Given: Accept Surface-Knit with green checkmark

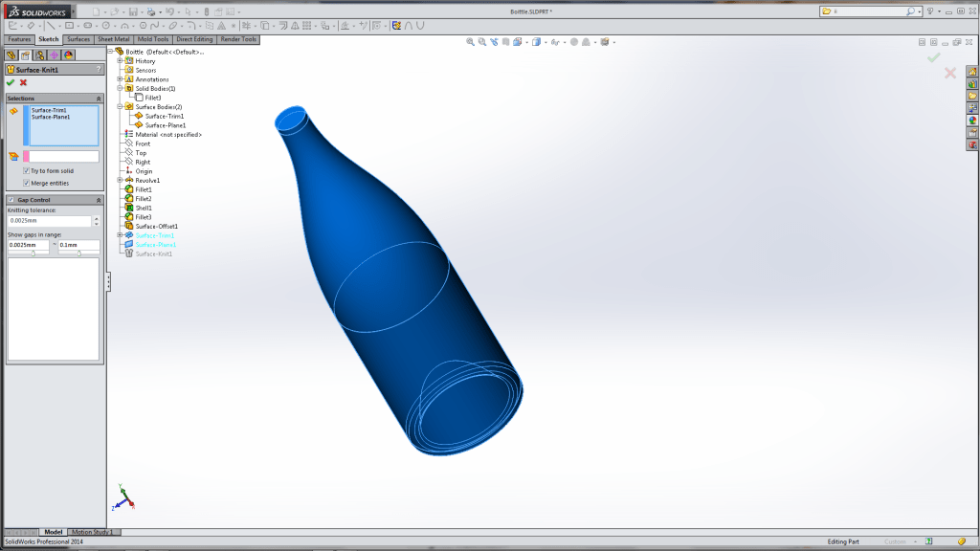Looking at the screenshot, I should (x=11, y=82).
